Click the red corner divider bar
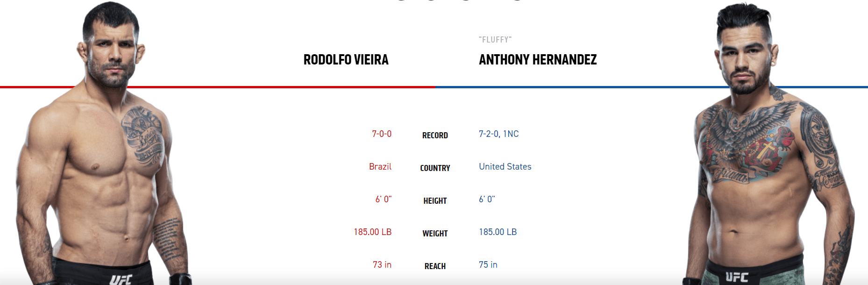 click(x=280, y=87)
